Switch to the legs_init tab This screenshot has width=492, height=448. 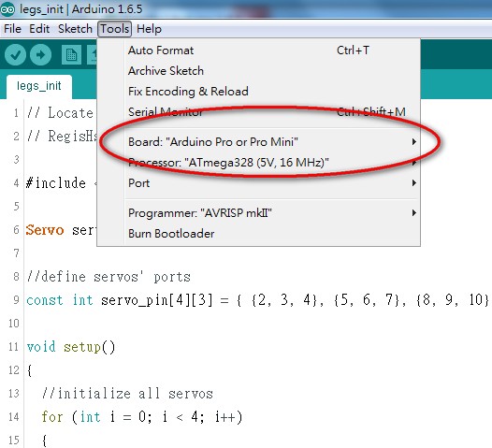(x=39, y=86)
